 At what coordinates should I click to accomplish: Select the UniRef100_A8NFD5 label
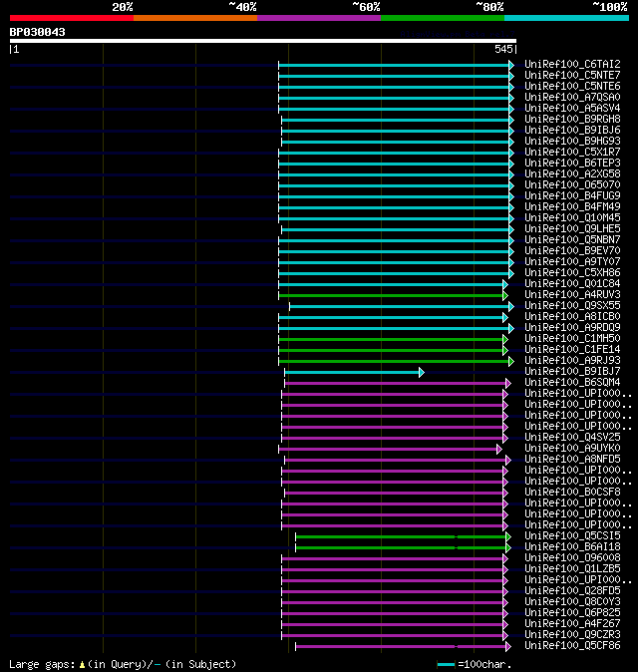572,460
